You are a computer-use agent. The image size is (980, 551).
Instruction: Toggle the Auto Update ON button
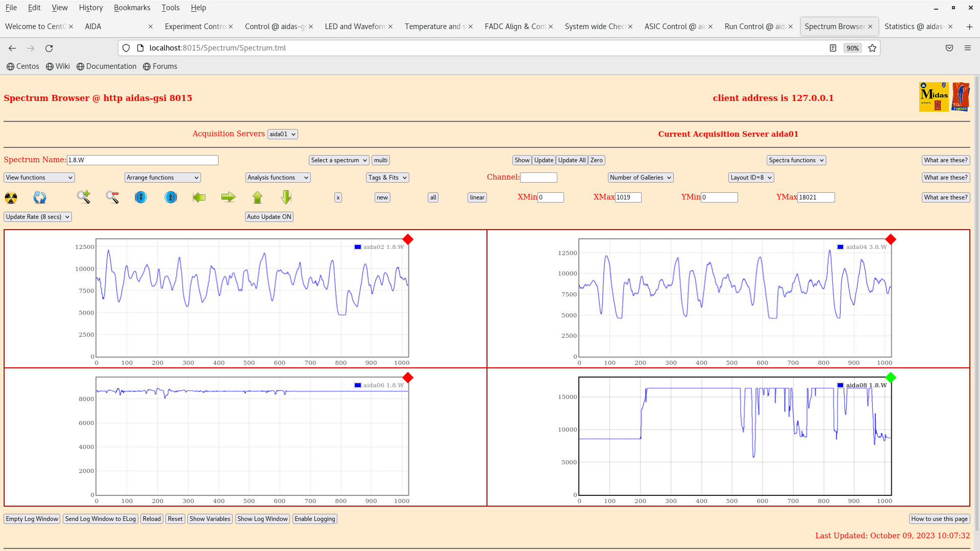point(269,217)
